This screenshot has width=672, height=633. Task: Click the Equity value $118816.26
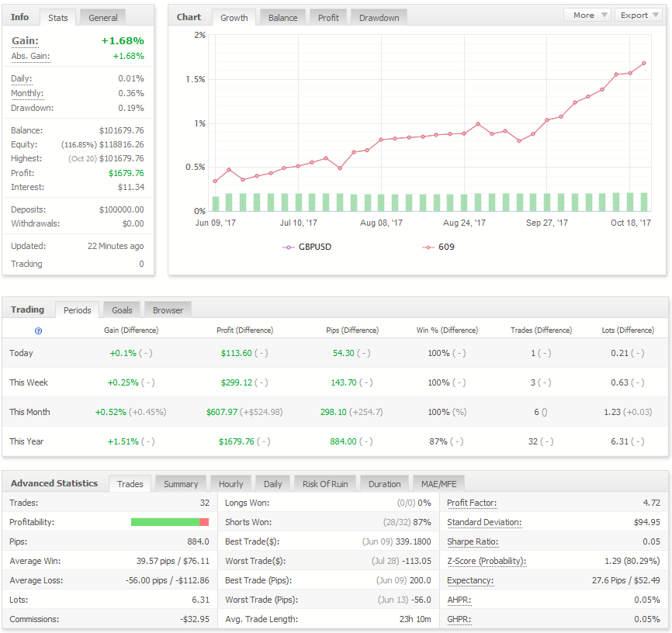pos(122,145)
